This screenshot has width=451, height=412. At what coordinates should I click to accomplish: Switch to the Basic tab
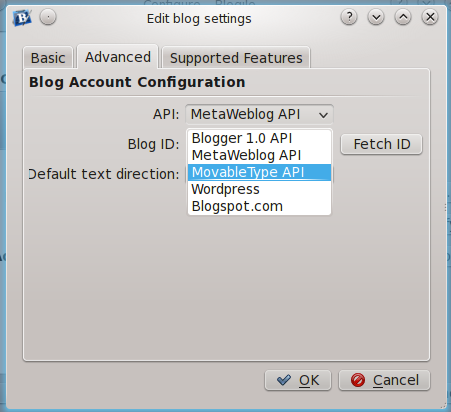(48, 58)
